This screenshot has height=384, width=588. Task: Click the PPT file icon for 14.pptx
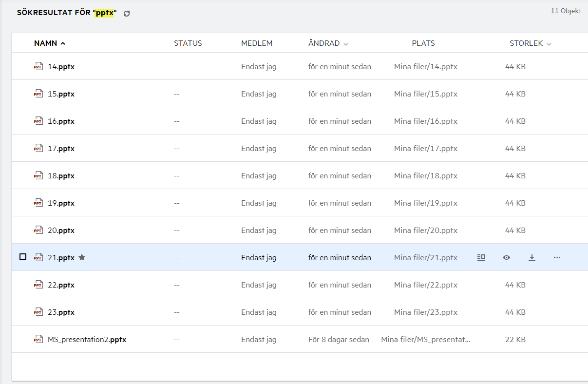(x=38, y=67)
